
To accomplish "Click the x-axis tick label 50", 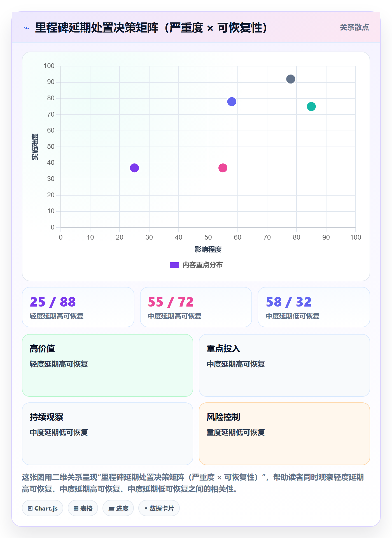I will (x=208, y=237).
